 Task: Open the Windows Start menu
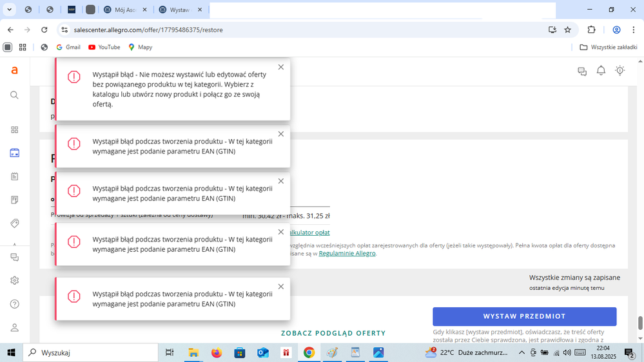pos(11,352)
